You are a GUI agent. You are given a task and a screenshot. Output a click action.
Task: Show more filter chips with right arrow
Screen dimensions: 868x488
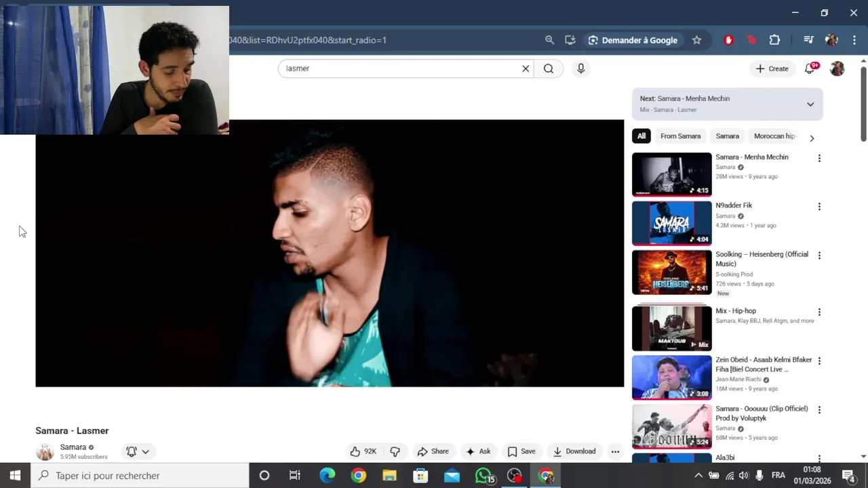pyautogui.click(x=812, y=138)
